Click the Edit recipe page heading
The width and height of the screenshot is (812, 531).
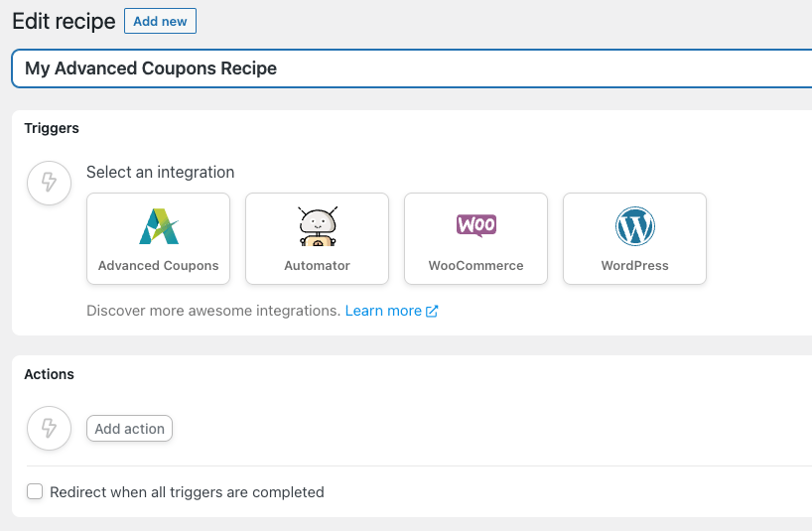tap(64, 21)
